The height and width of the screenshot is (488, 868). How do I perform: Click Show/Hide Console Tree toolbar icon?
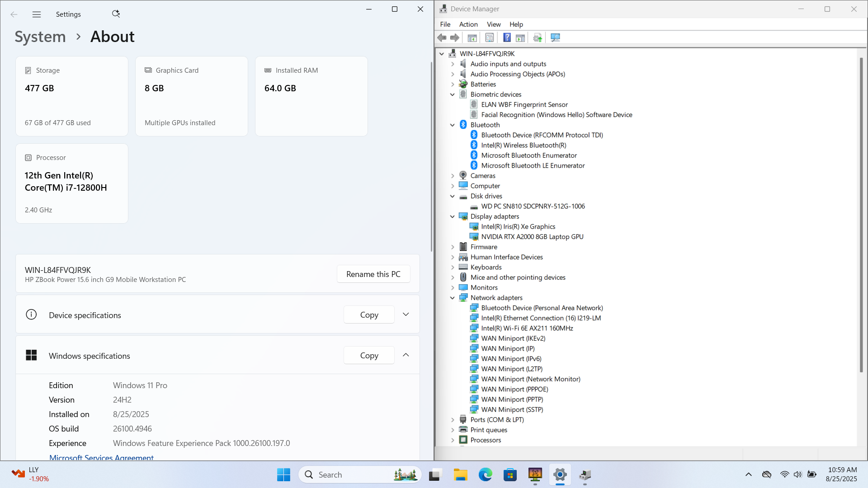tap(472, 38)
